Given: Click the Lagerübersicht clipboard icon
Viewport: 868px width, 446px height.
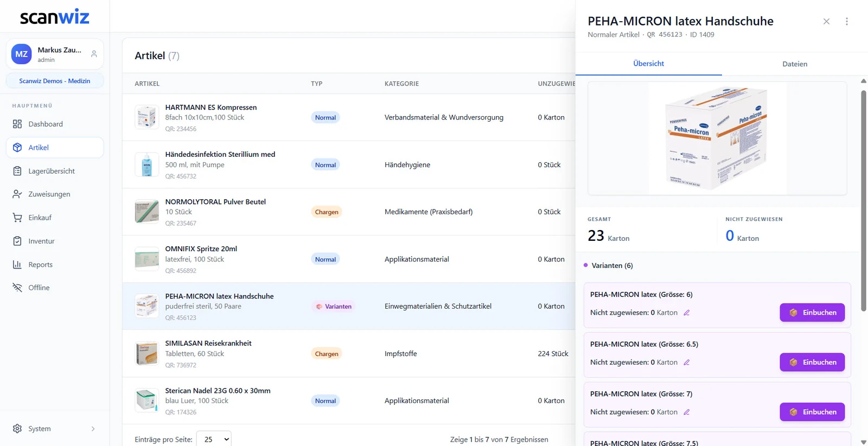Looking at the screenshot, I should coord(17,171).
